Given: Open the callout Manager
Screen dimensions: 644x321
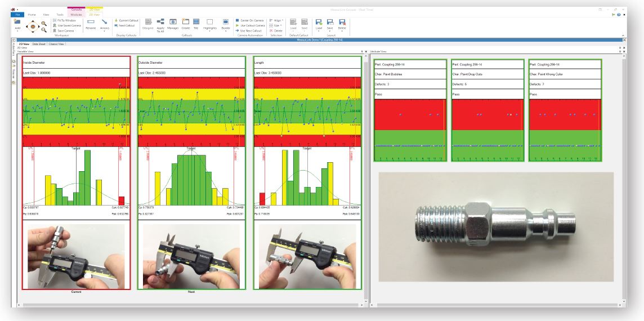Looking at the screenshot, I should coord(173,24).
